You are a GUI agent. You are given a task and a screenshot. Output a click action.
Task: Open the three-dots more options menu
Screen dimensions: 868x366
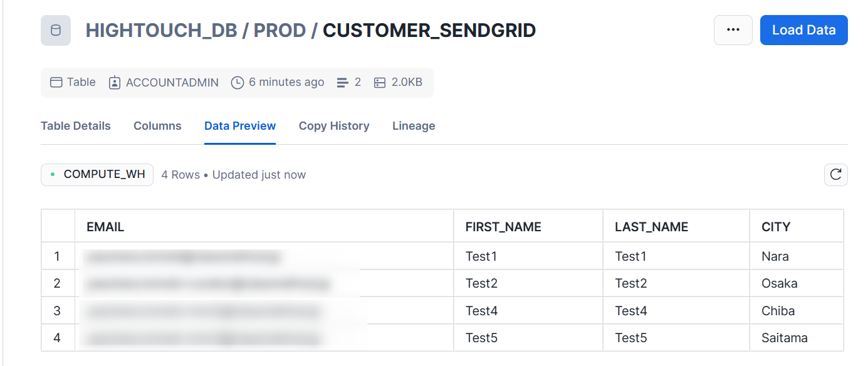click(733, 30)
